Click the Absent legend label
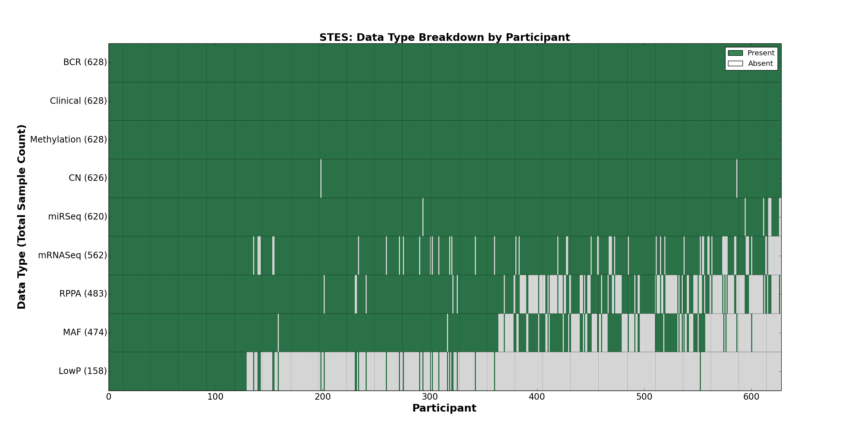 click(760, 64)
